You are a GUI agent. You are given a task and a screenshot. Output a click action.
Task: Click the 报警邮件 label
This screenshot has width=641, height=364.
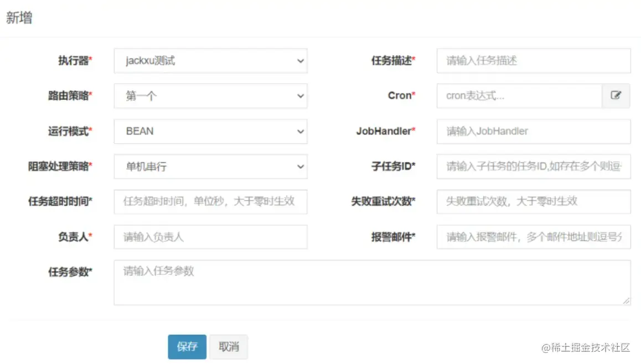(x=393, y=237)
